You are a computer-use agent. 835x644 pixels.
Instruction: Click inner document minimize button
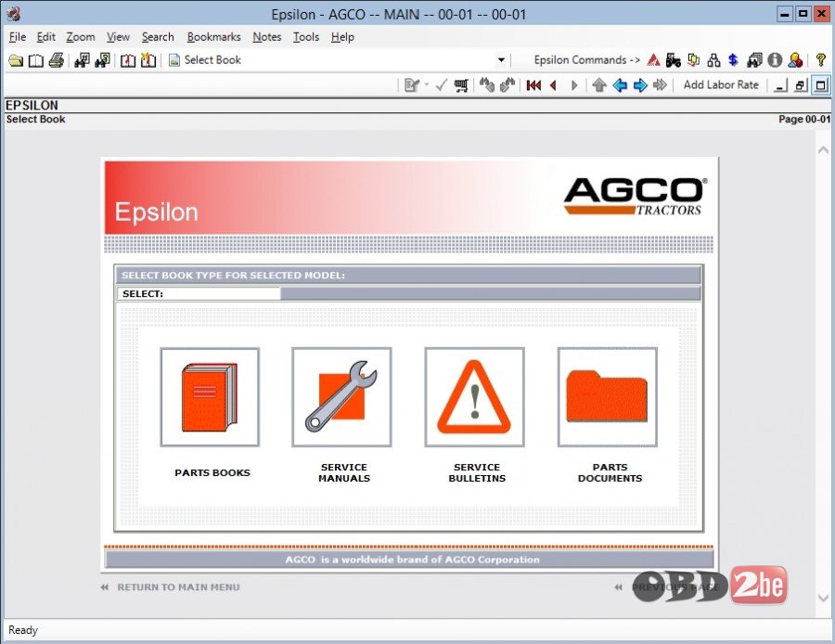[780, 85]
